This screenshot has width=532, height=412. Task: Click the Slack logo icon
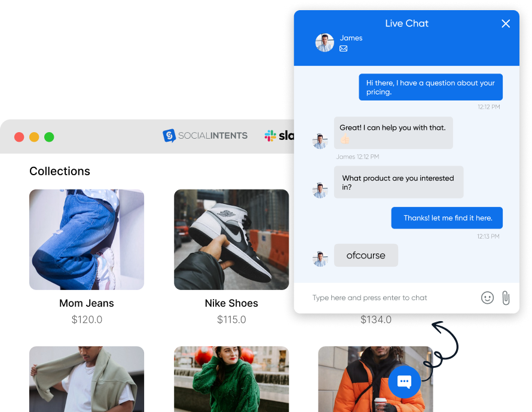click(271, 136)
